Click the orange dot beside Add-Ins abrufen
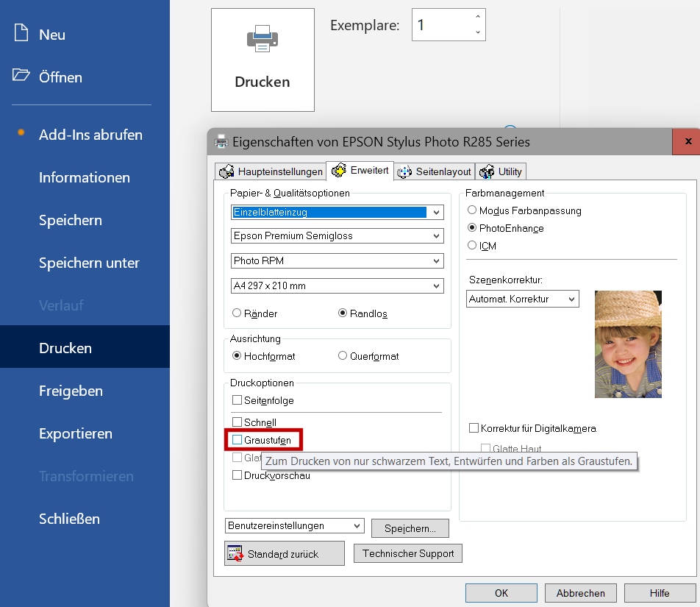The height and width of the screenshot is (607, 700). coord(21,132)
